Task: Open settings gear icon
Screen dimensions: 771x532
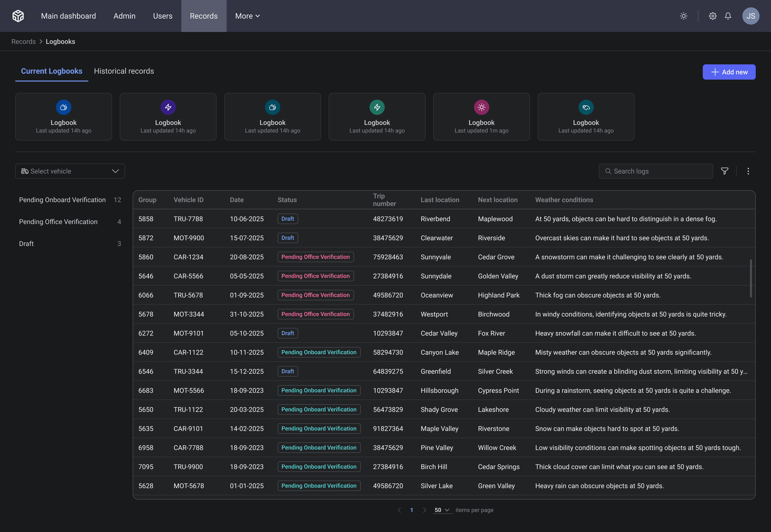Action: 712,16
